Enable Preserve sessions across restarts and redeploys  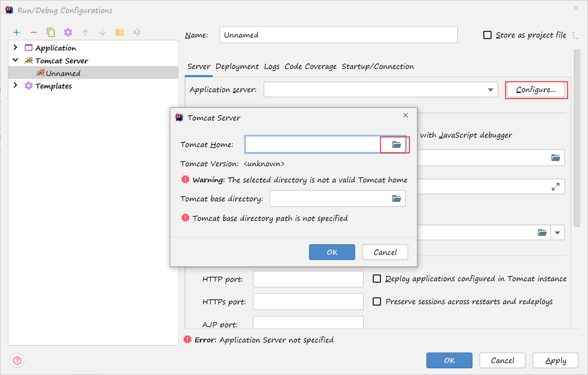coord(377,301)
